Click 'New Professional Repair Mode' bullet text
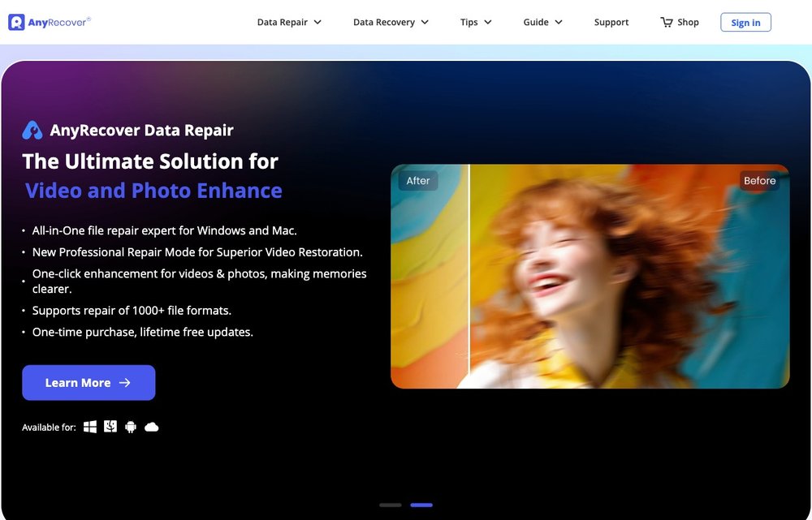Image resolution: width=812 pixels, height=520 pixels. [197, 252]
